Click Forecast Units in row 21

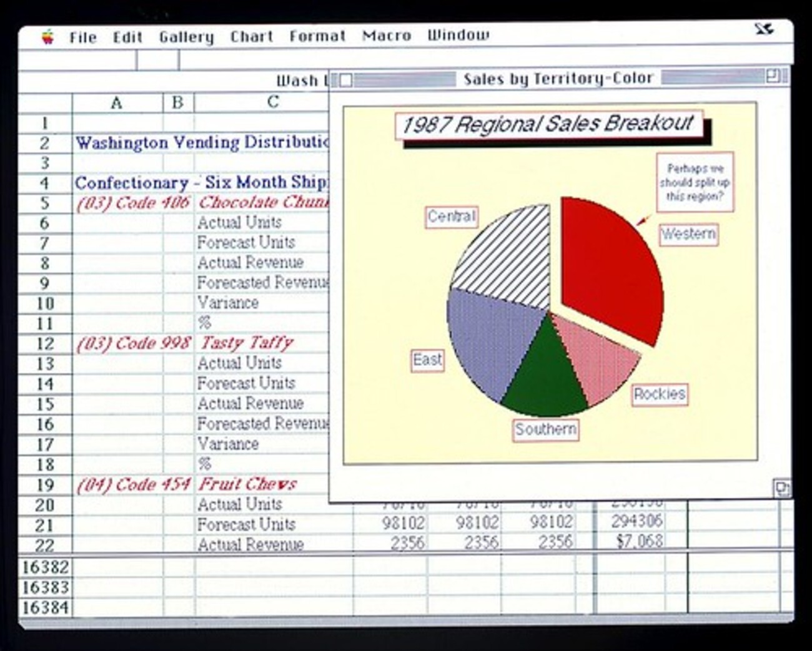[x=245, y=524]
